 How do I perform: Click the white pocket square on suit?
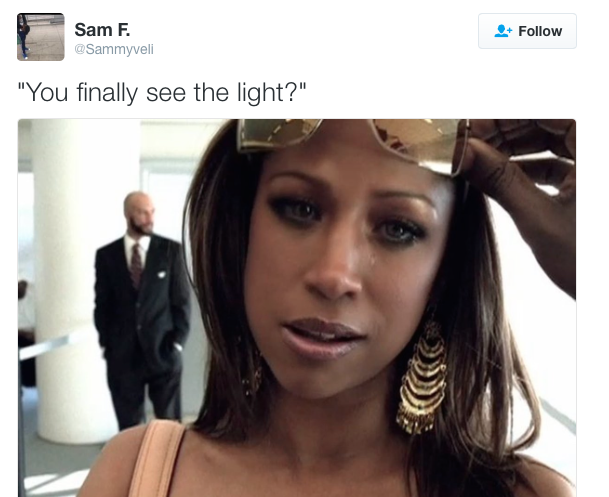[x=162, y=275]
